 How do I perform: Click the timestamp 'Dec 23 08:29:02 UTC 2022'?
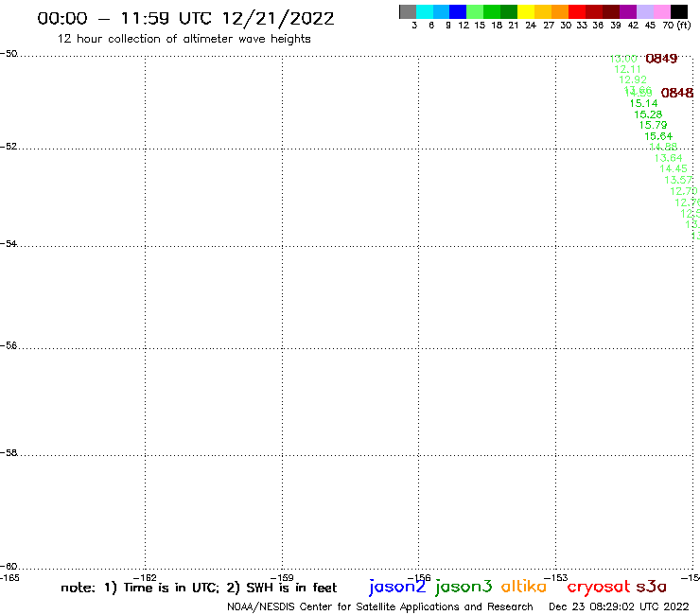619,607
